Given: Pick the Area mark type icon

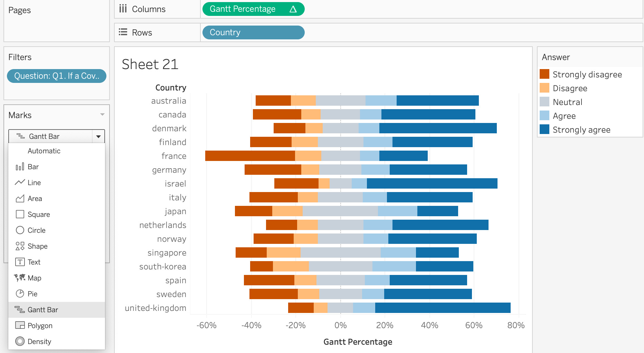Looking at the screenshot, I should [x=20, y=199].
